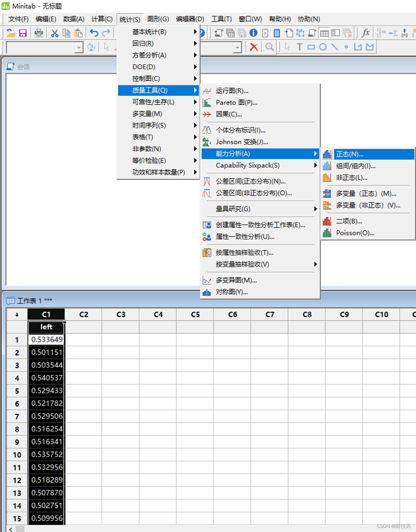Open a saved Minitab project file

[x=11, y=33]
